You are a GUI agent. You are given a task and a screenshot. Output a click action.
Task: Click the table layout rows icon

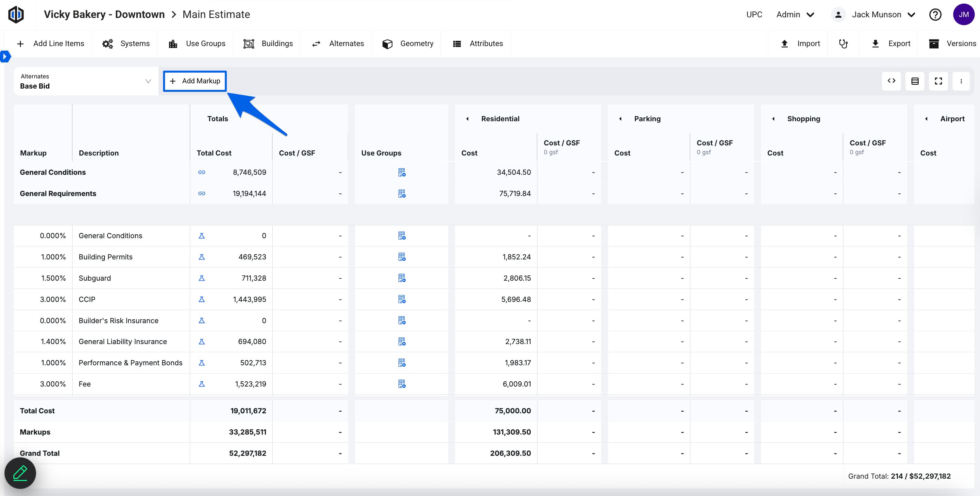point(915,81)
